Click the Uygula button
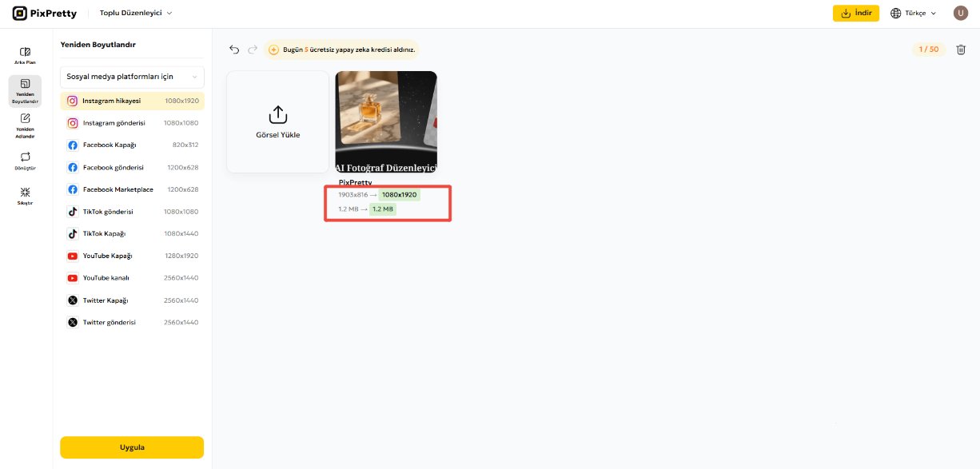The width and height of the screenshot is (980, 469). pyautogui.click(x=132, y=447)
